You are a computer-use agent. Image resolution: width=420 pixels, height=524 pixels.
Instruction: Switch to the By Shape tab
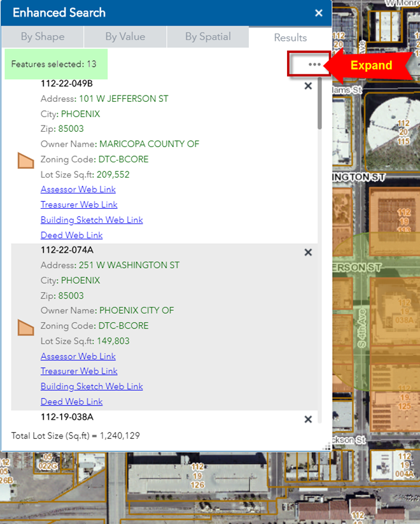coord(42,37)
